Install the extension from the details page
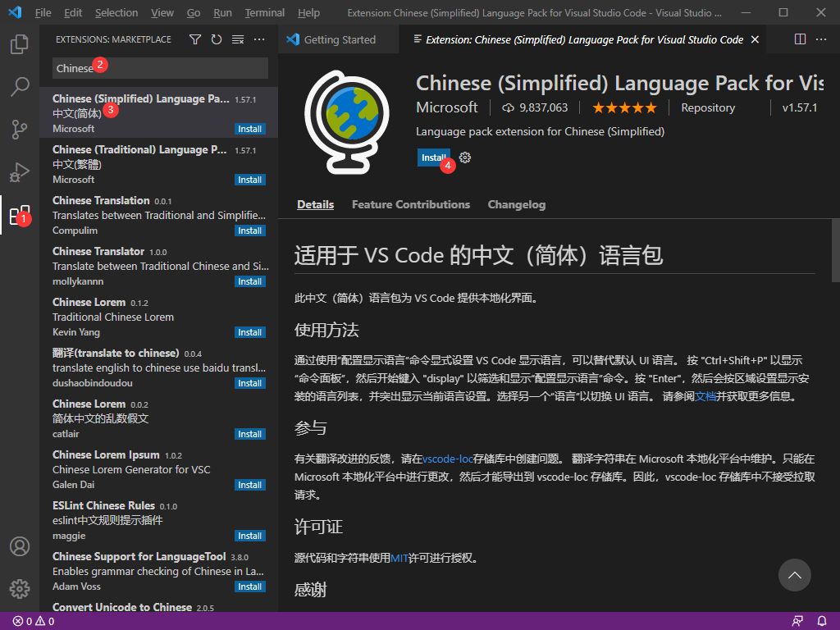840x630 pixels. click(x=433, y=157)
